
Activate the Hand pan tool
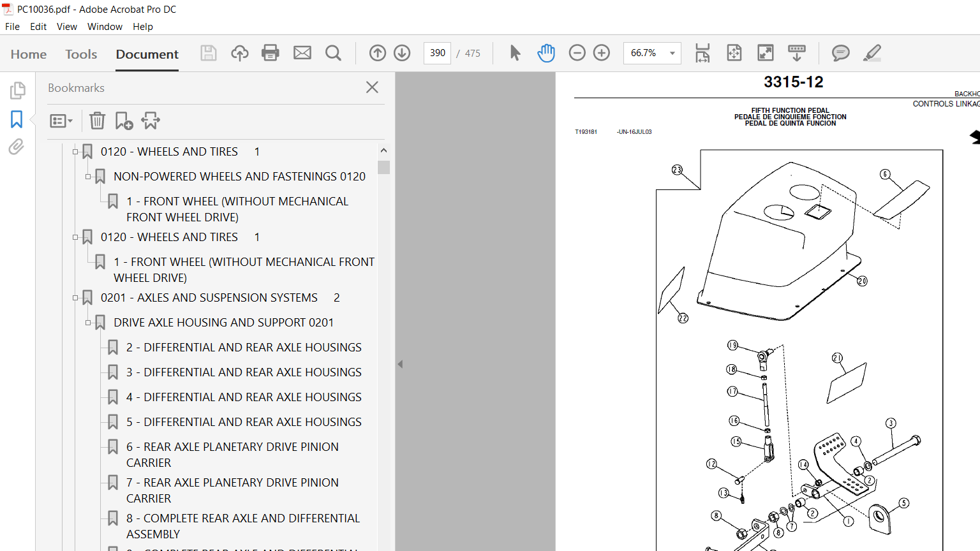[546, 53]
